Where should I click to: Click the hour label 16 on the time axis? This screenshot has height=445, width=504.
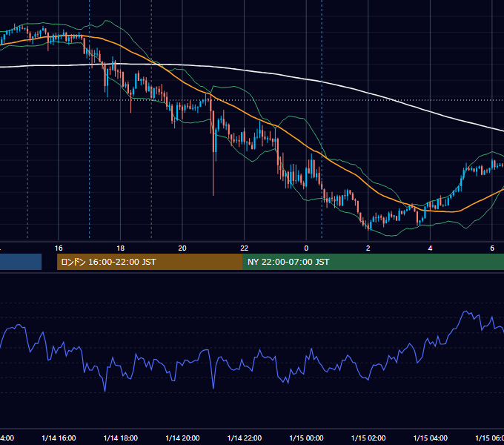tap(59, 248)
